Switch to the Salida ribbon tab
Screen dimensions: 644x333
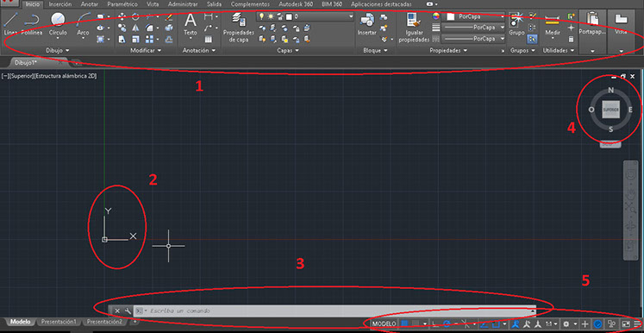(214, 4)
